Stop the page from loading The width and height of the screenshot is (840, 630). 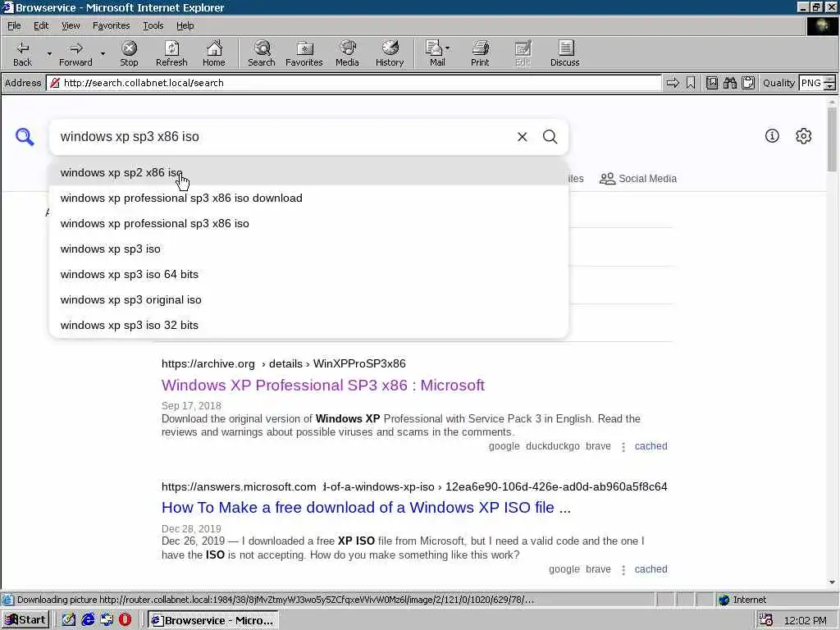tap(129, 54)
